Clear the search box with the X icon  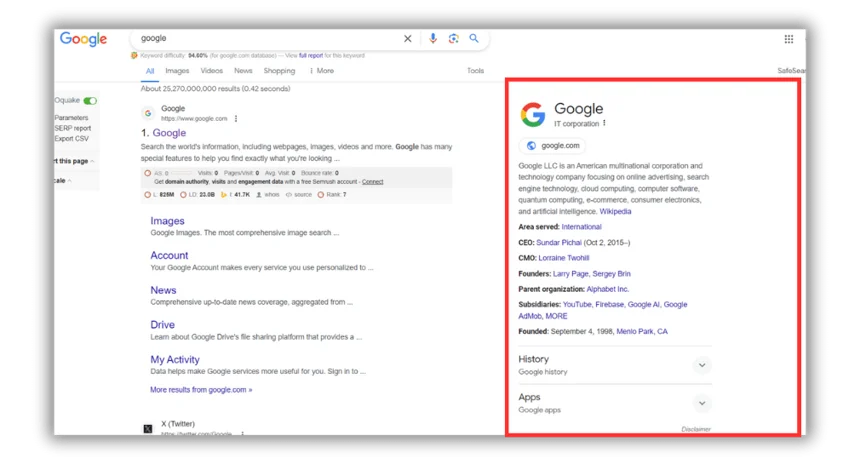(x=408, y=38)
